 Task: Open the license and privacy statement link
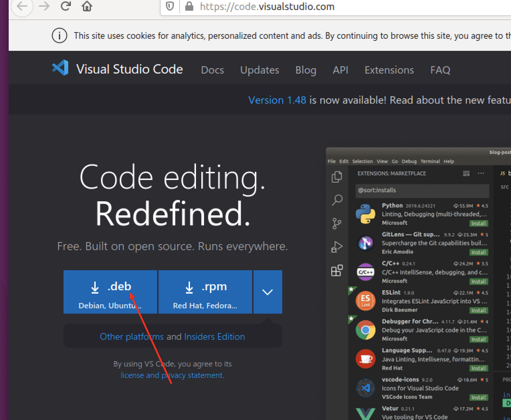(172, 375)
